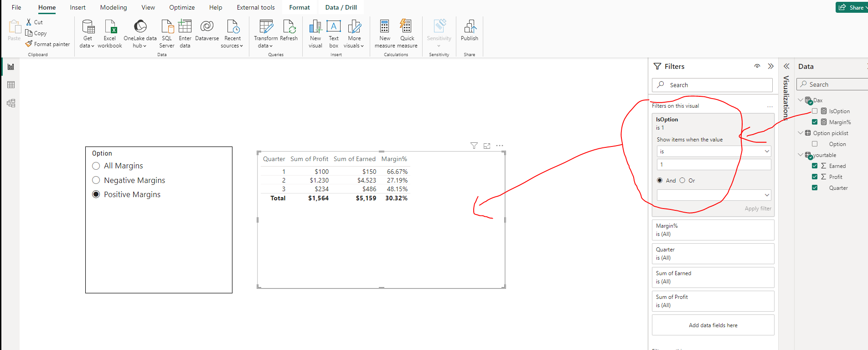Switch to the View tab

click(x=148, y=7)
